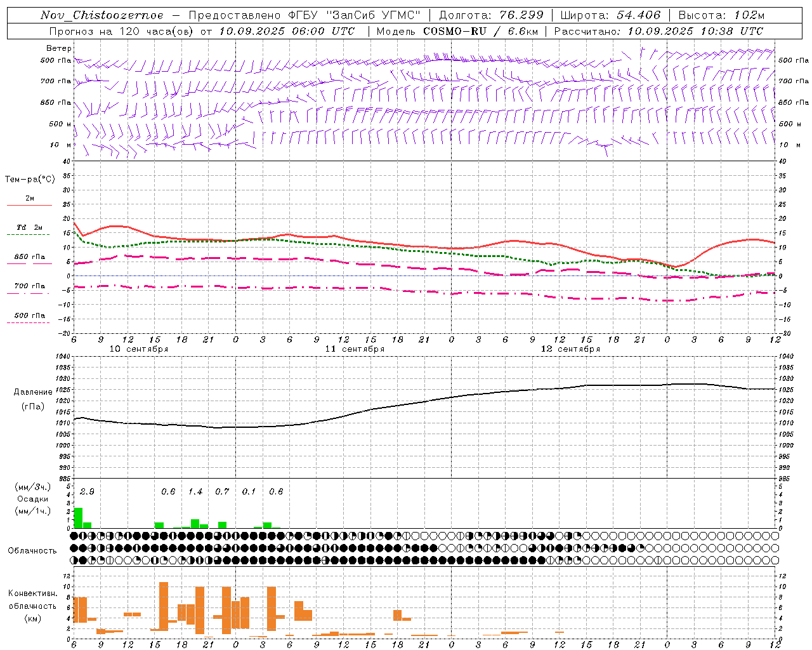
Task: Select the text Широта: 54.406
Action: (610, 15)
